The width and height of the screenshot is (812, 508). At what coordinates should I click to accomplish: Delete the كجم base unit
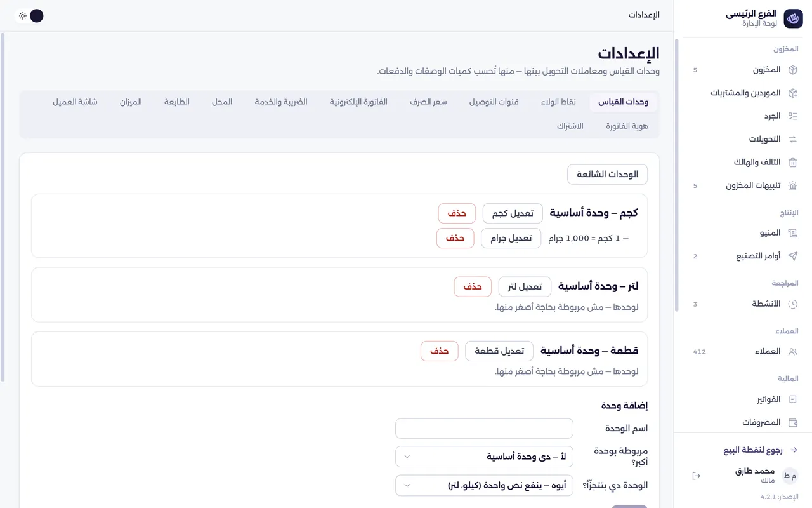[457, 213]
